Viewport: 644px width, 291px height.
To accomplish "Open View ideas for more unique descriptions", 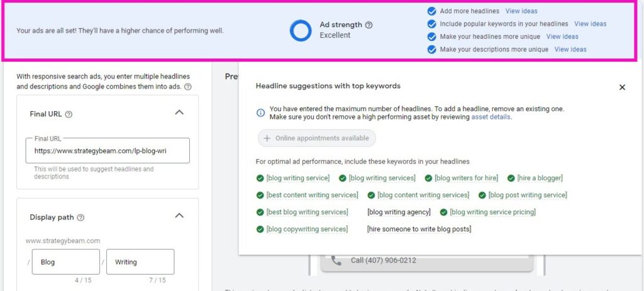I will coord(570,49).
